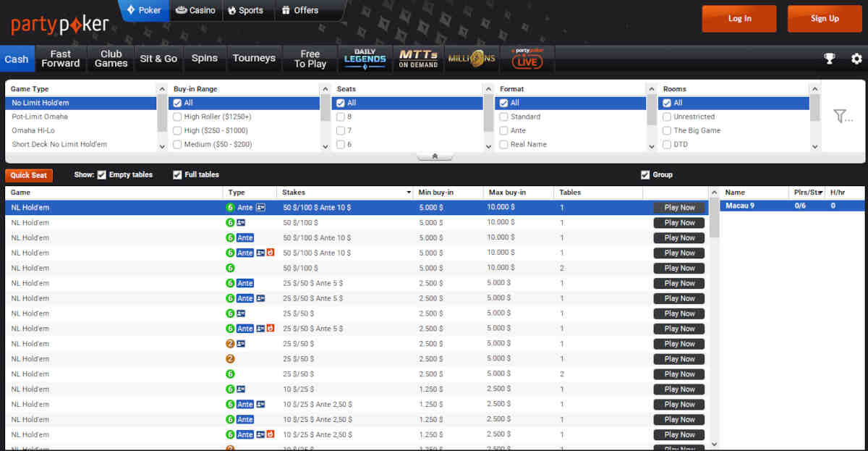Open partypoker LIVE logo tab
868x451 pixels.
[x=527, y=59]
